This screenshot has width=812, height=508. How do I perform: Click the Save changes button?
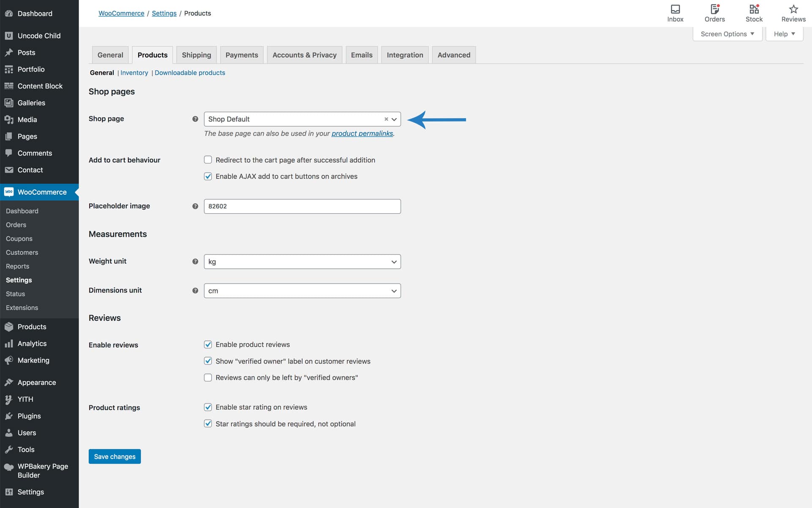[x=115, y=456]
